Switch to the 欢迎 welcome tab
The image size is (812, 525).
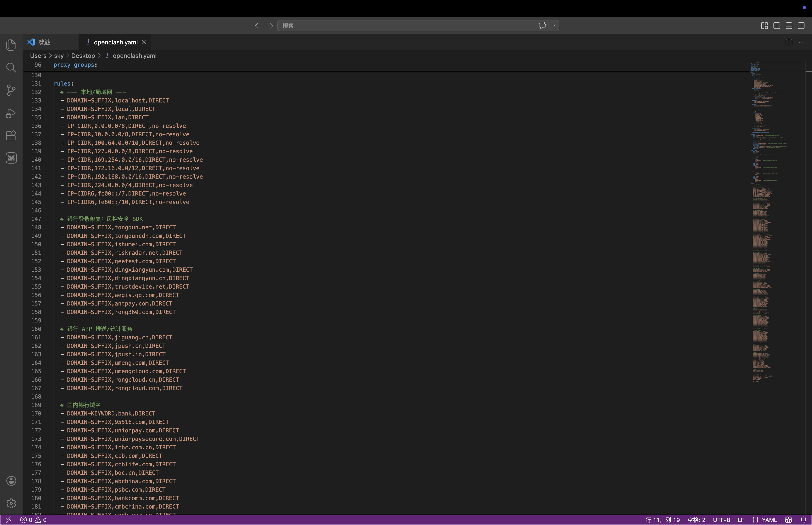pos(44,42)
